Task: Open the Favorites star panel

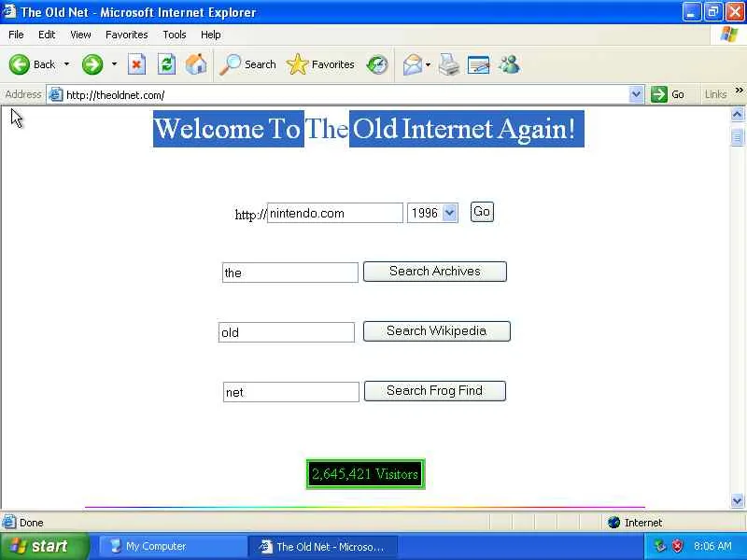Action: pyautogui.click(x=320, y=64)
